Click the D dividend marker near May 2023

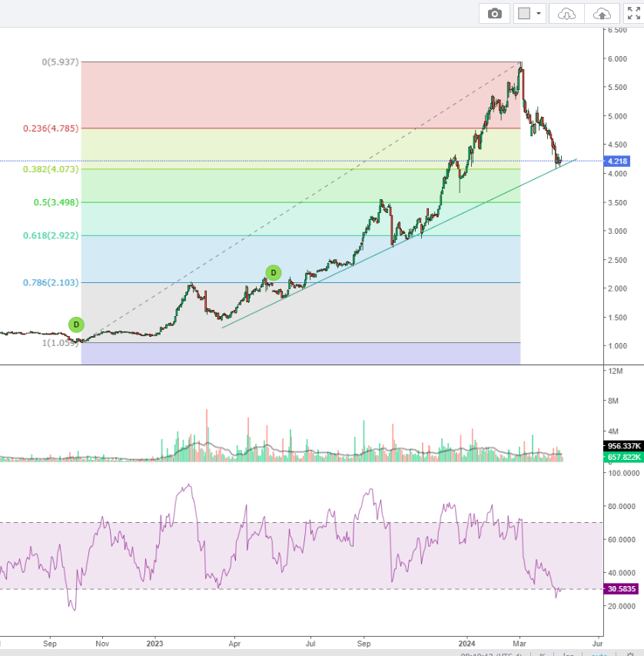tap(274, 273)
